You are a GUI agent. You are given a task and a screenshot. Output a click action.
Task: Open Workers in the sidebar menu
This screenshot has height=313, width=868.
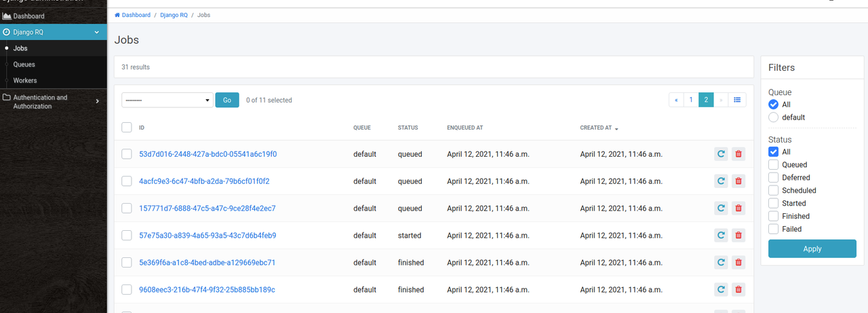(x=25, y=81)
